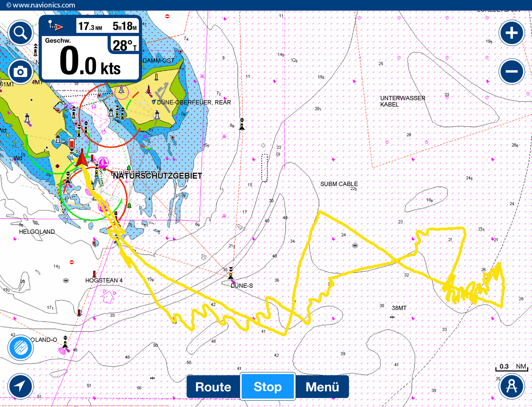
Task: Tap the 17.3 NM track distance
Action: click(x=90, y=26)
